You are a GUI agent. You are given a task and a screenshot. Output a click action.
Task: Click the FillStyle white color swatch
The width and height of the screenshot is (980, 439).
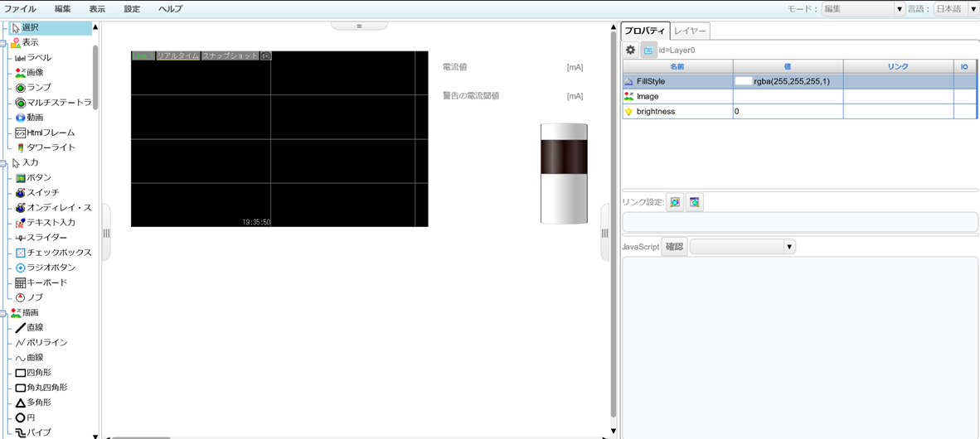[743, 81]
